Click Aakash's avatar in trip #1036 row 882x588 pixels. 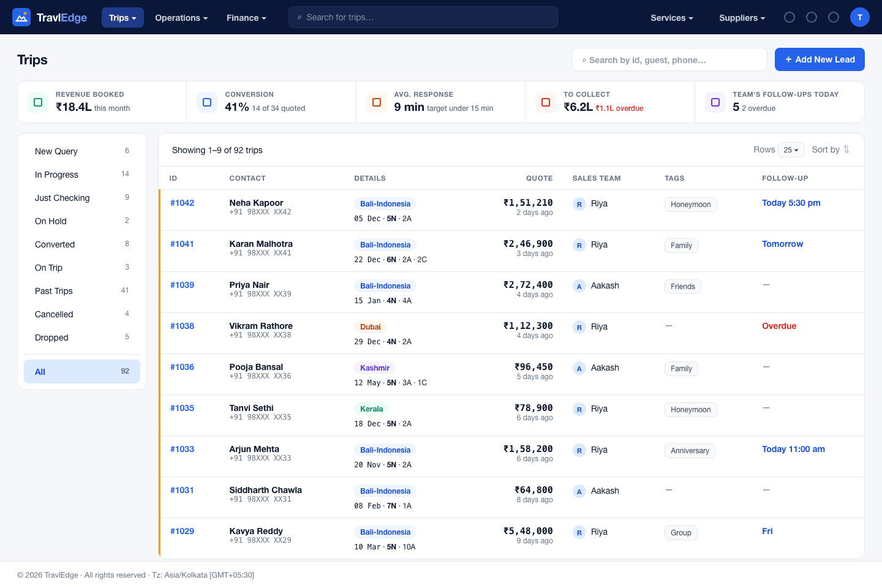[x=579, y=369]
